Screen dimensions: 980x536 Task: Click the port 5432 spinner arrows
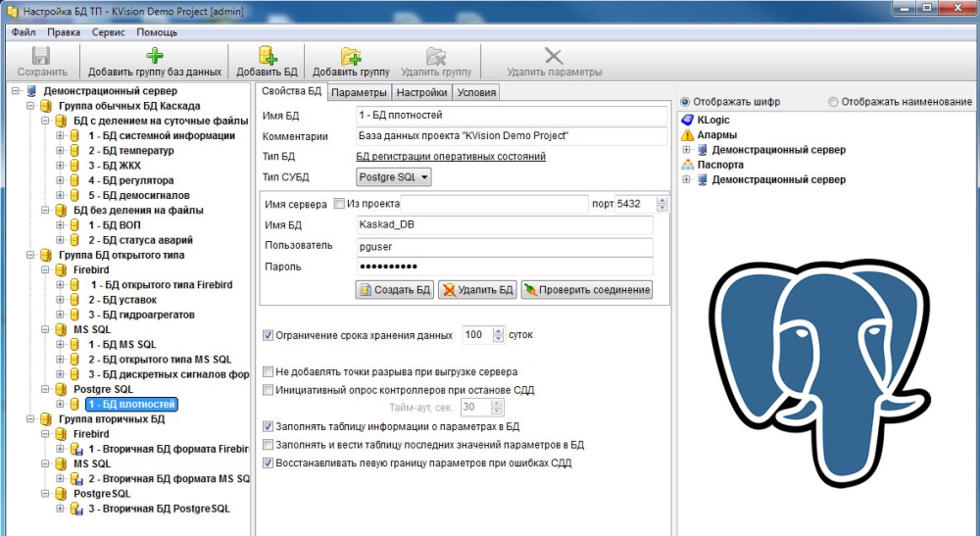(x=661, y=204)
